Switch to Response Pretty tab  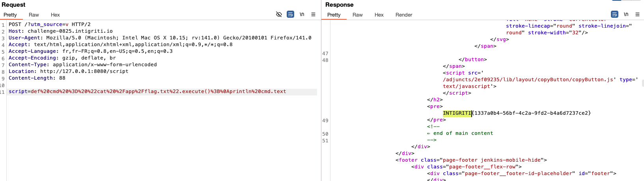[334, 15]
